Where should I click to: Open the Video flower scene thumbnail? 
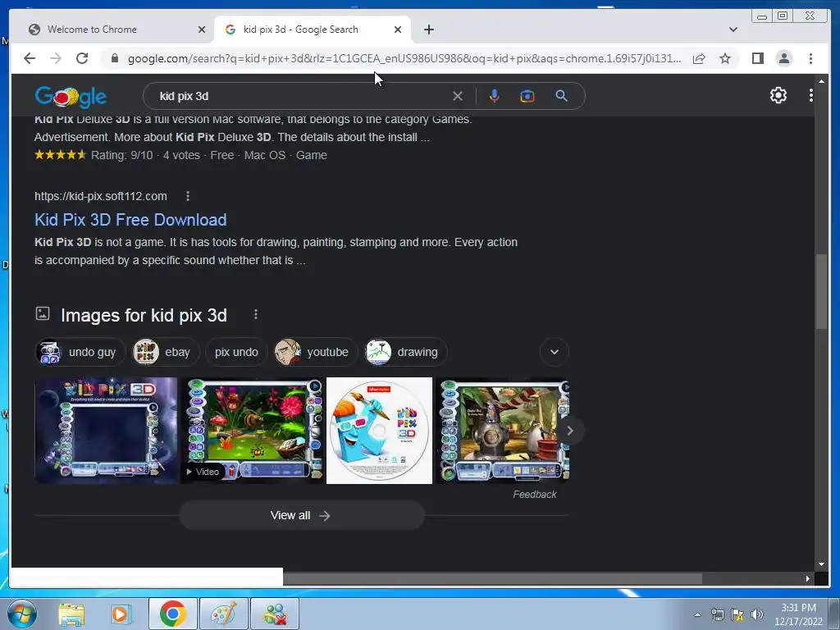[252, 431]
